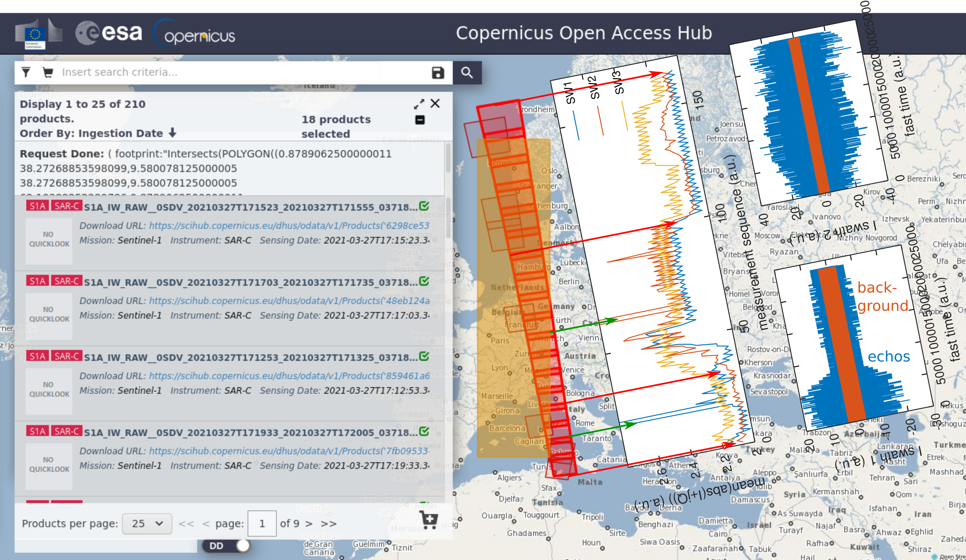Uncheck product S1A_IW_RAW__0SDV_20210327T171703 checkbox
This screenshot has width=966, height=560.
pos(424,281)
